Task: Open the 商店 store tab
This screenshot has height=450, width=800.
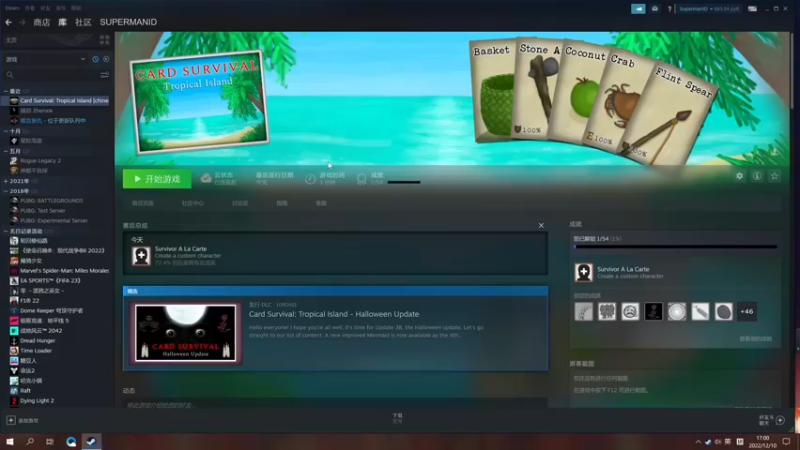Action: pos(41,22)
